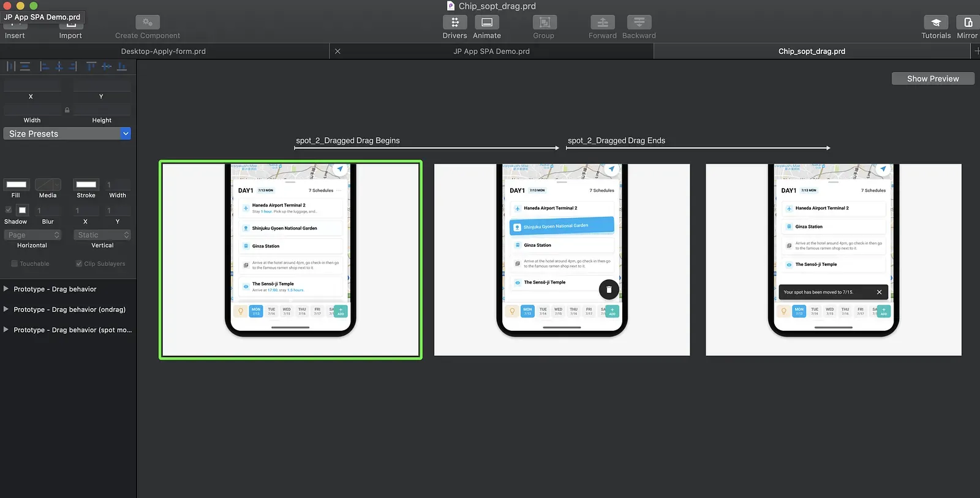Image resolution: width=980 pixels, height=498 pixels.
Task: Open the Stroke color swatch
Action: pos(86,184)
